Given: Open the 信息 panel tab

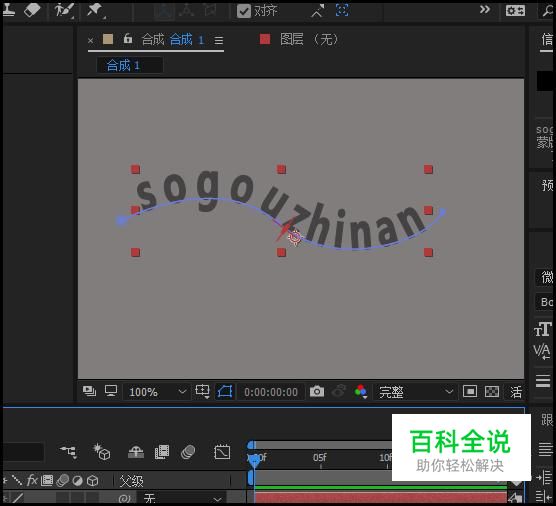Looking at the screenshot, I should 547,40.
